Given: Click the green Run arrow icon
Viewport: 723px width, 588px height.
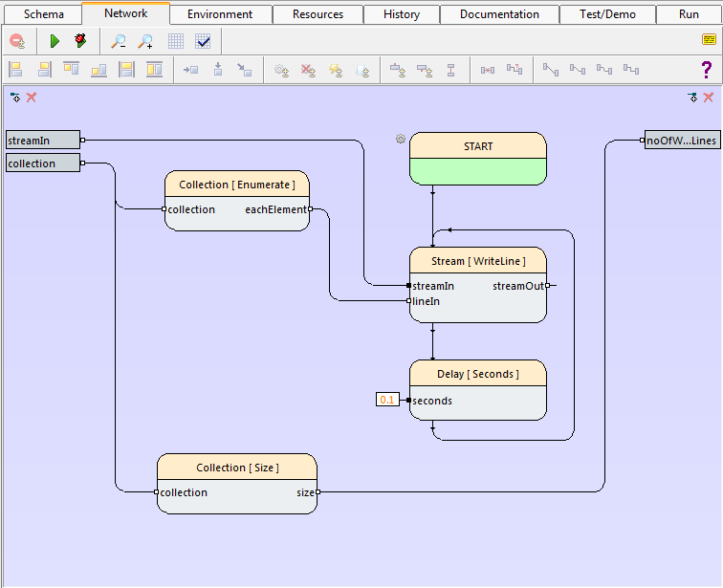Looking at the screenshot, I should pyautogui.click(x=55, y=41).
